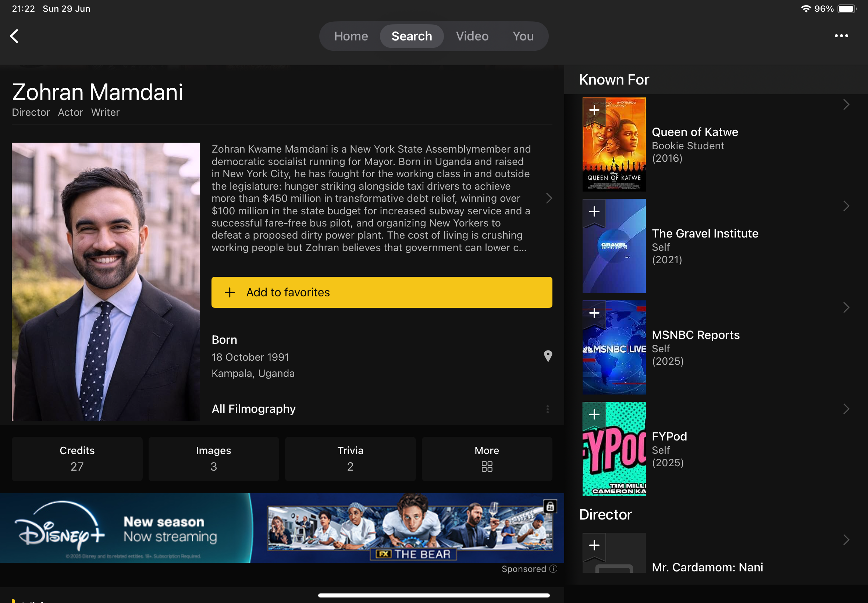Tap the Sponsored info icon
This screenshot has height=603, width=868.
click(x=553, y=569)
